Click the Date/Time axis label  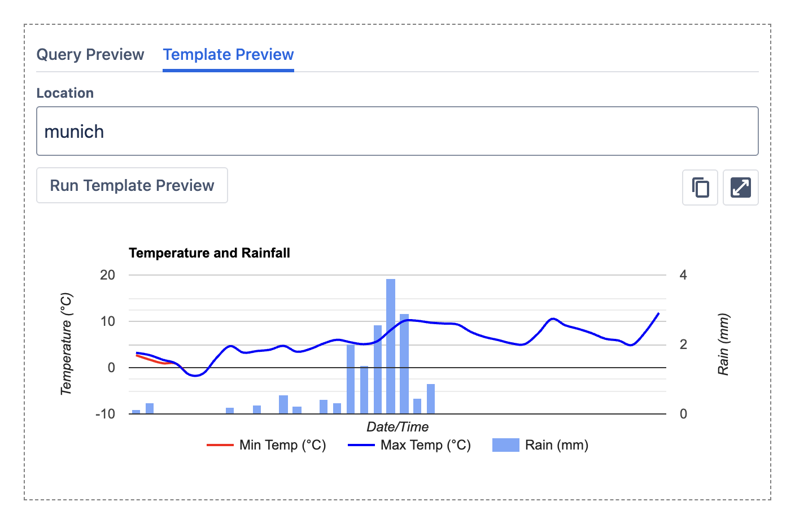[x=397, y=426]
